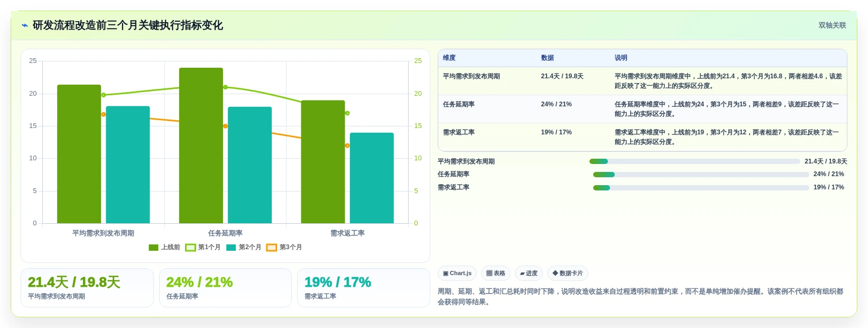This screenshot has width=868, height=328.
Task: Toggle the 第3个月 legend item
Action: pos(284,248)
